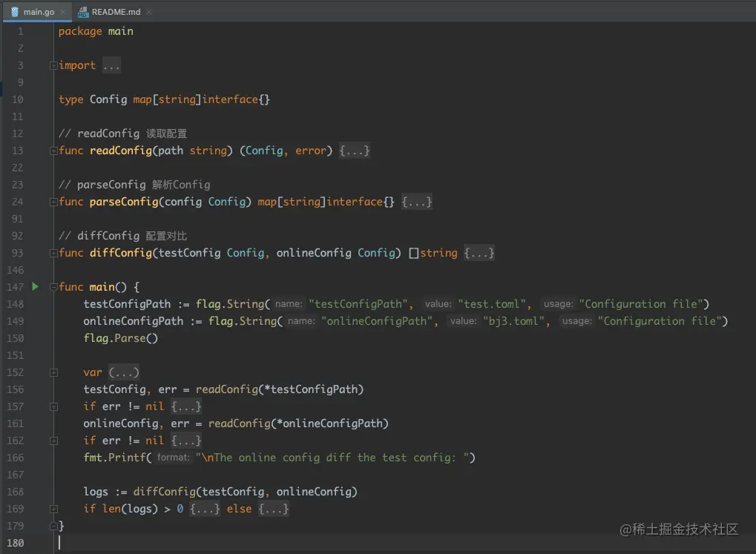The image size is (756, 554).
Task: Click 'fmt.Printf(' on line 166
Action: pos(118,458)
